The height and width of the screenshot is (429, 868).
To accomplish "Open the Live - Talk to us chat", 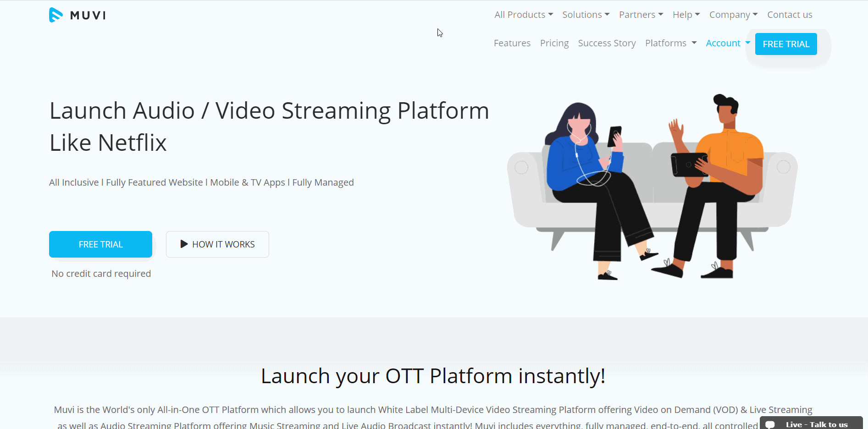I will [811, 423].
